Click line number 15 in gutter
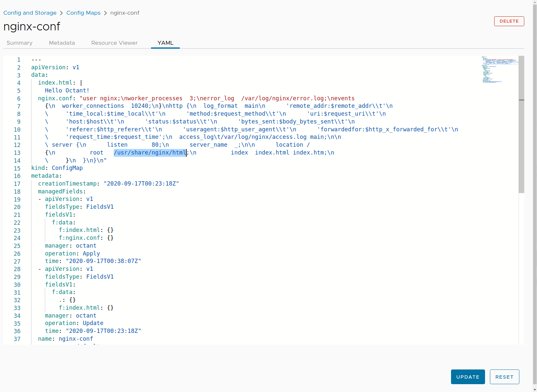The height and width of the screenshot is (392, 537). [x=17, y=168]
